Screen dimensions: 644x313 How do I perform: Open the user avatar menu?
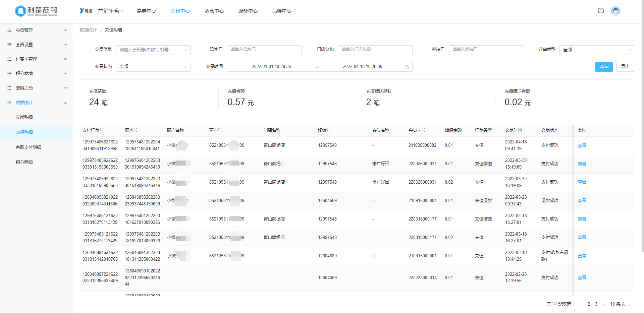615,11
